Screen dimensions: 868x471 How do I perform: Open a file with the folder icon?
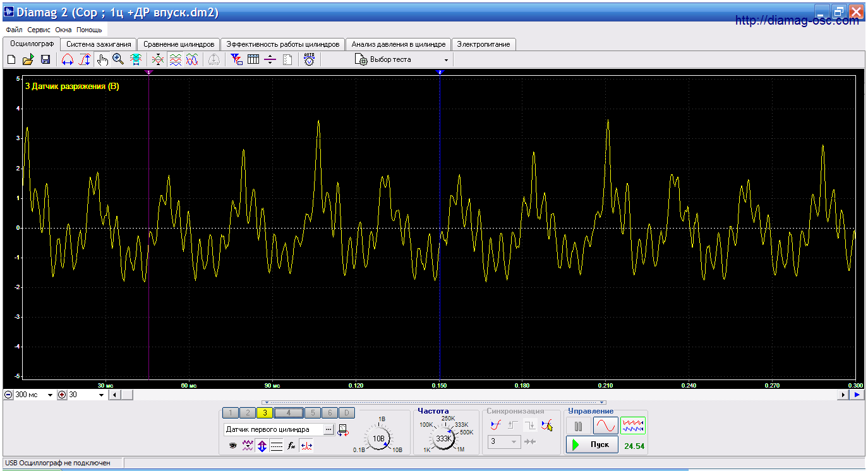pos(28,59)
